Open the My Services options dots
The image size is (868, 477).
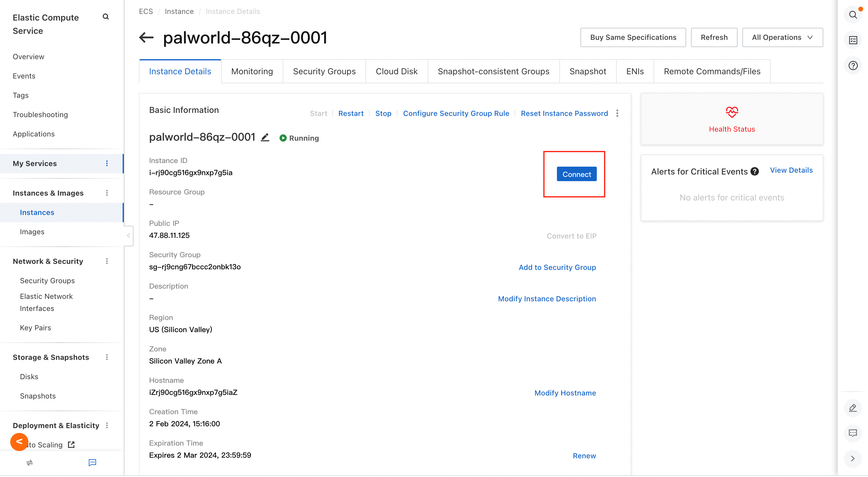(107, 163)
